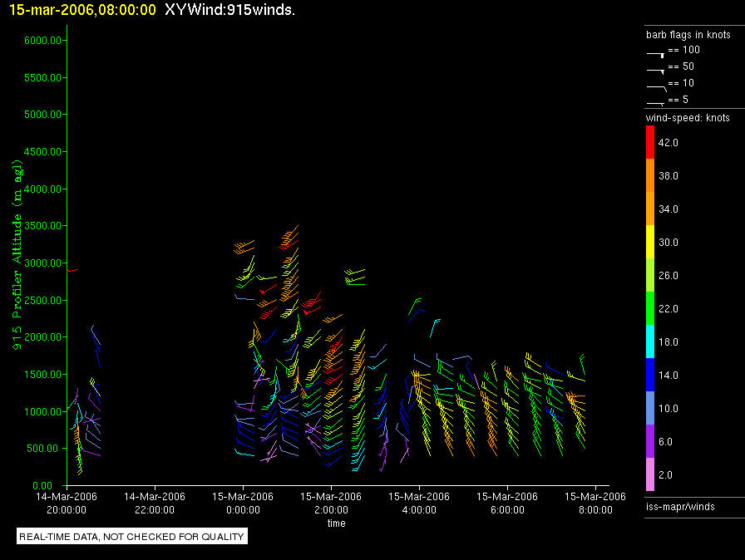Viewport: 745px width, 560px height.
Task: Click the 26.0 legend value text
Action: [x=668, y=275]
